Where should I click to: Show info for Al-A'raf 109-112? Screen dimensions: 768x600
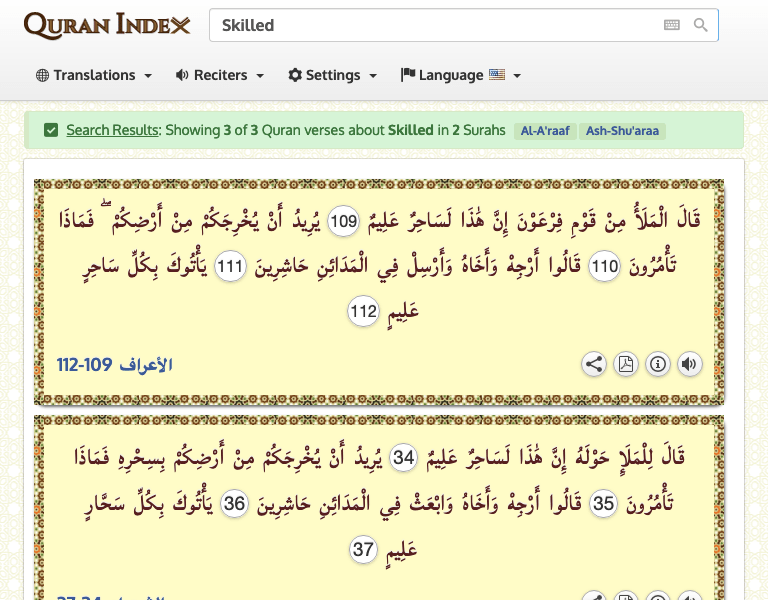click(x=657, y=364)
